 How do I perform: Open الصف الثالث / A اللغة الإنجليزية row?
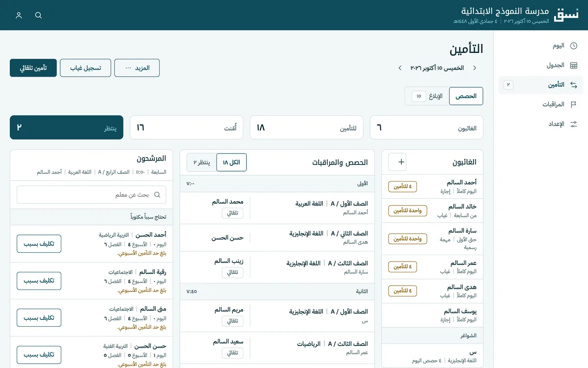277,267
